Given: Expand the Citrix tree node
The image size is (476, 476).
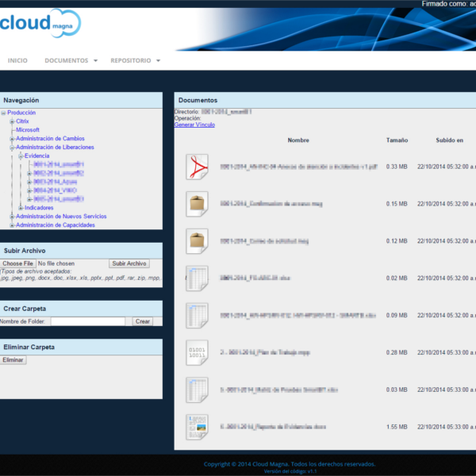Looking at the screenshot, I should (x=12, y=121).
